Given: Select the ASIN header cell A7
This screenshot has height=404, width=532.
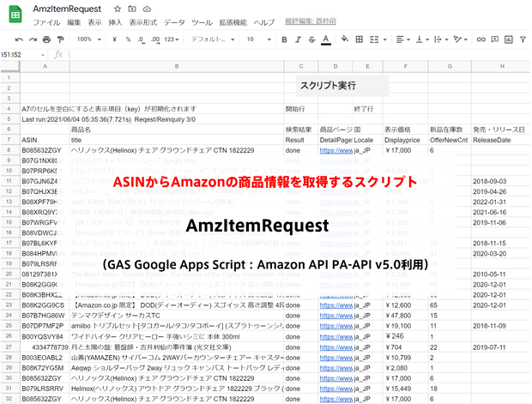Looking at the screenshot, I should (45, 140).
